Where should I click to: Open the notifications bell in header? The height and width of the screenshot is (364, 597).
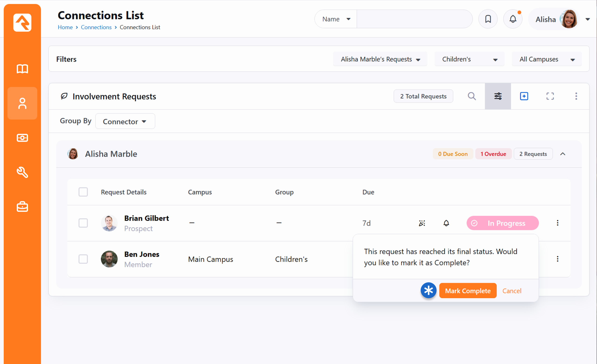coord(512,19)
